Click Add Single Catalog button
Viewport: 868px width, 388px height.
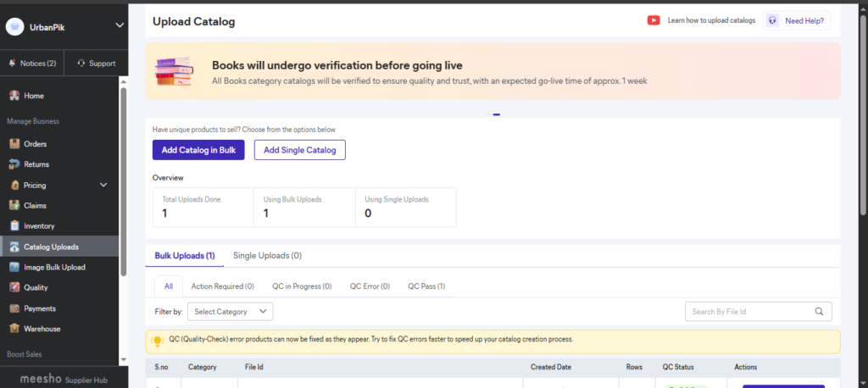click(x=300, y=150)
